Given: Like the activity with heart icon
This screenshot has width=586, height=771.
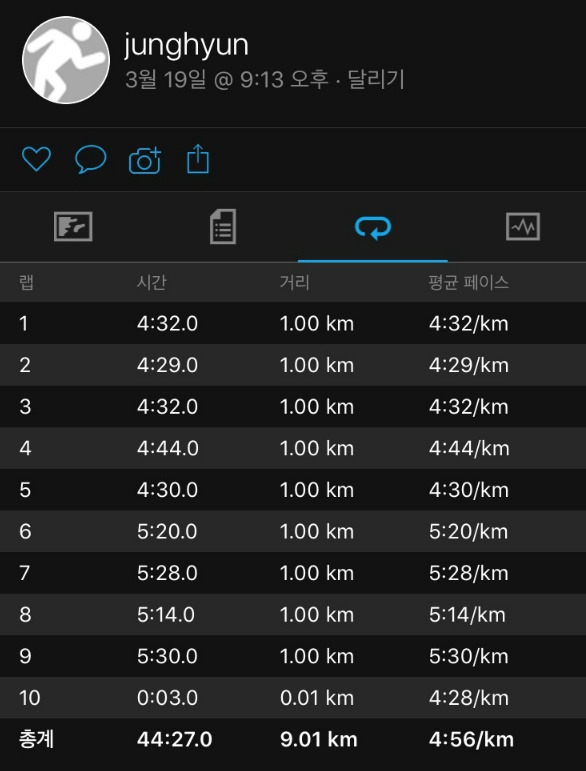Looking at the screenshot, I should [36, 159].
